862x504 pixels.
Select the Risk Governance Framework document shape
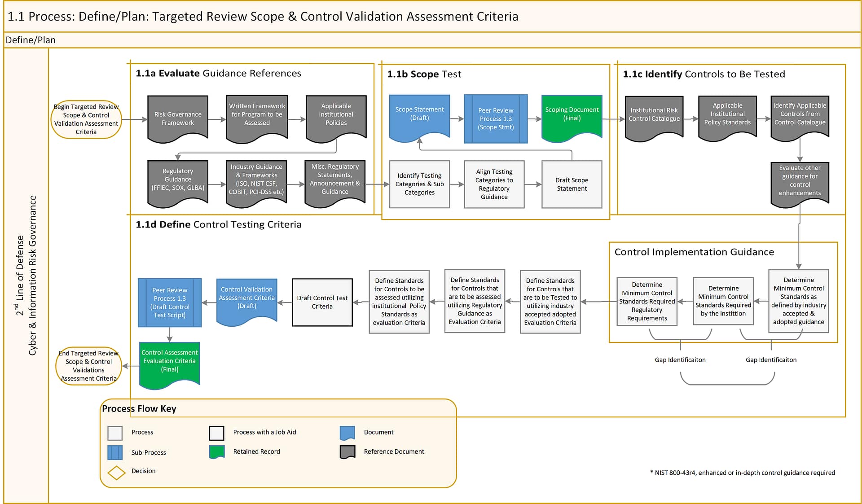[x=178, y=118]
